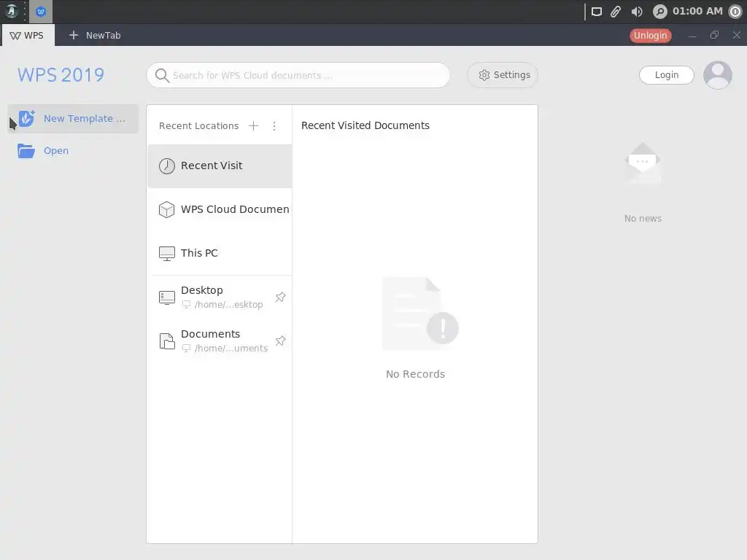This screenshot has width=747, height=560.
Task: Open a NewTab
Action: coord(95,35)
